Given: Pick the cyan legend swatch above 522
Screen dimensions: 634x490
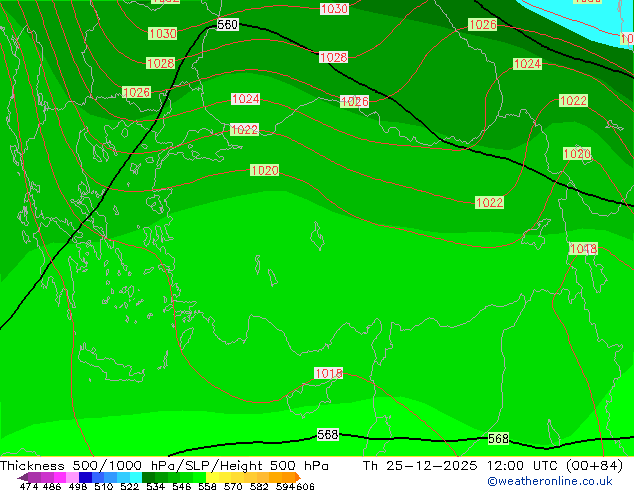Looking at the screenshot, I should [136, 477].
